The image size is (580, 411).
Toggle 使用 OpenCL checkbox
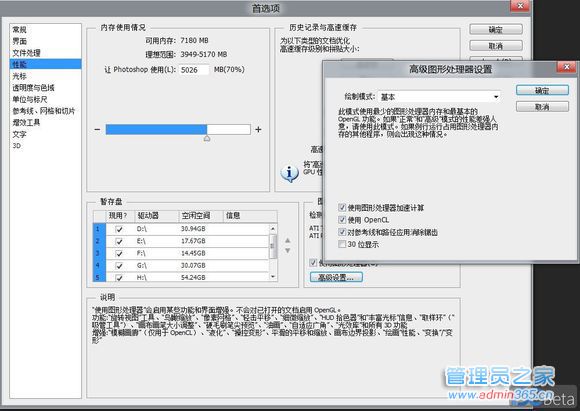click(x=342, y=220)
